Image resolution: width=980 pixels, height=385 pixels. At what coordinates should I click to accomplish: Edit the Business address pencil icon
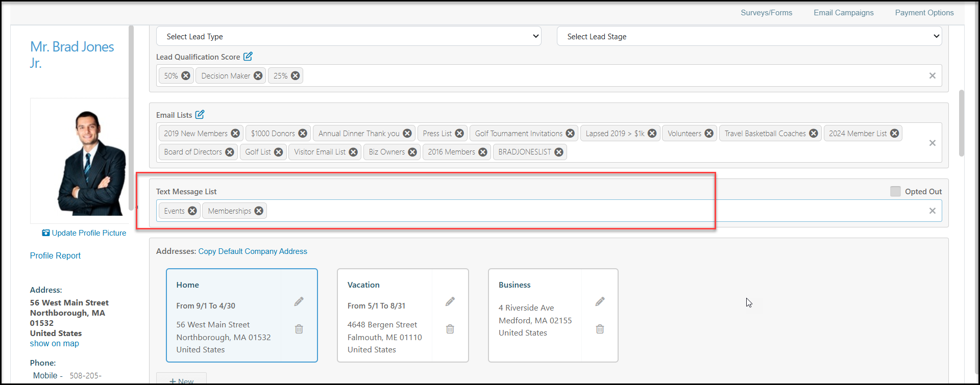pyautogui.click(x=600, y=302)
